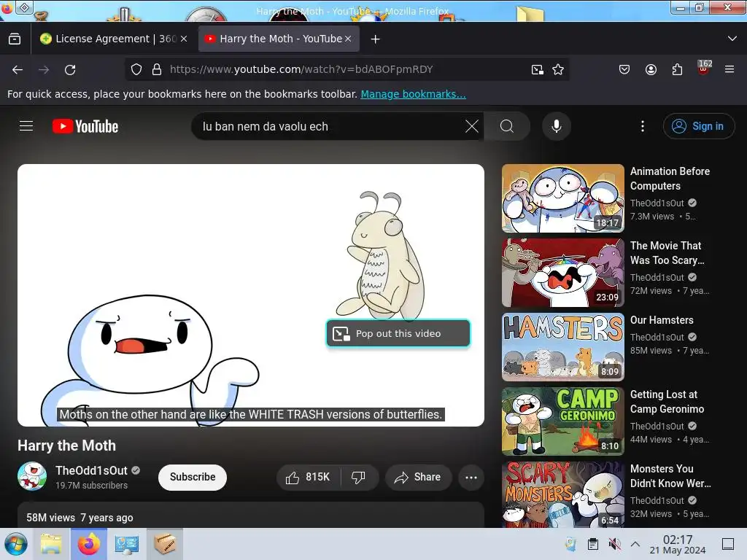Open Getting Lost at Camp Geronimo title

[667, 402]
